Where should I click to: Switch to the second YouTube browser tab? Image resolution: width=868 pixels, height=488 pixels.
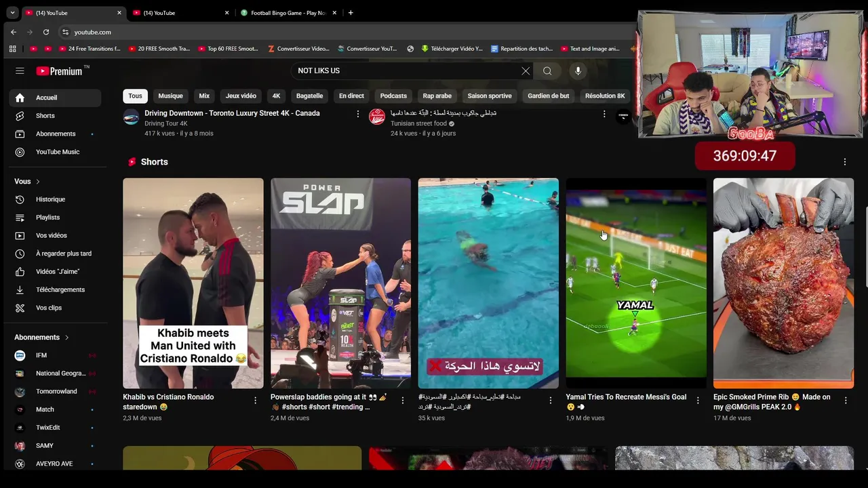(181, 13)
